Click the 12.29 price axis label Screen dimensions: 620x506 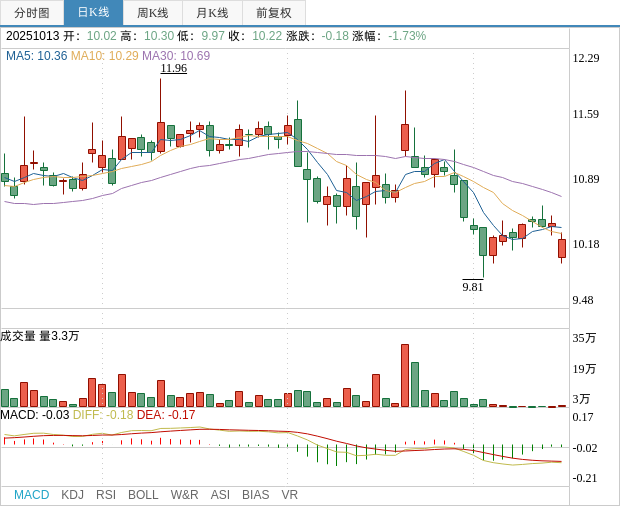click(x=586, y=58)
